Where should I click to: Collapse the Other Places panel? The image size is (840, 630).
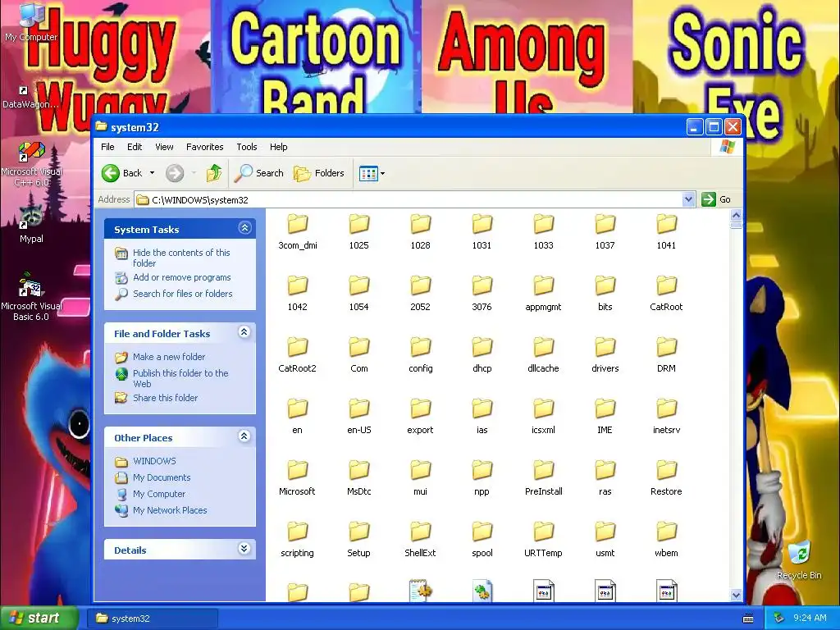244,436
